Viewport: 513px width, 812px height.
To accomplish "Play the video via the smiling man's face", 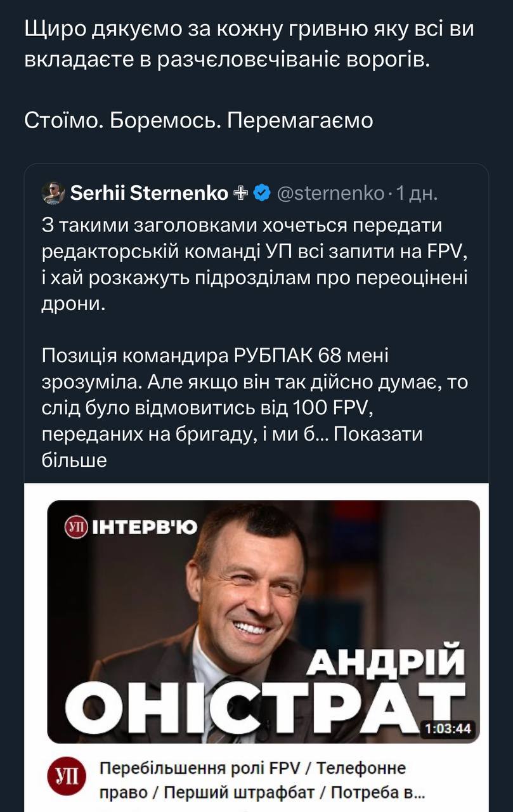I will click(254, 584).
